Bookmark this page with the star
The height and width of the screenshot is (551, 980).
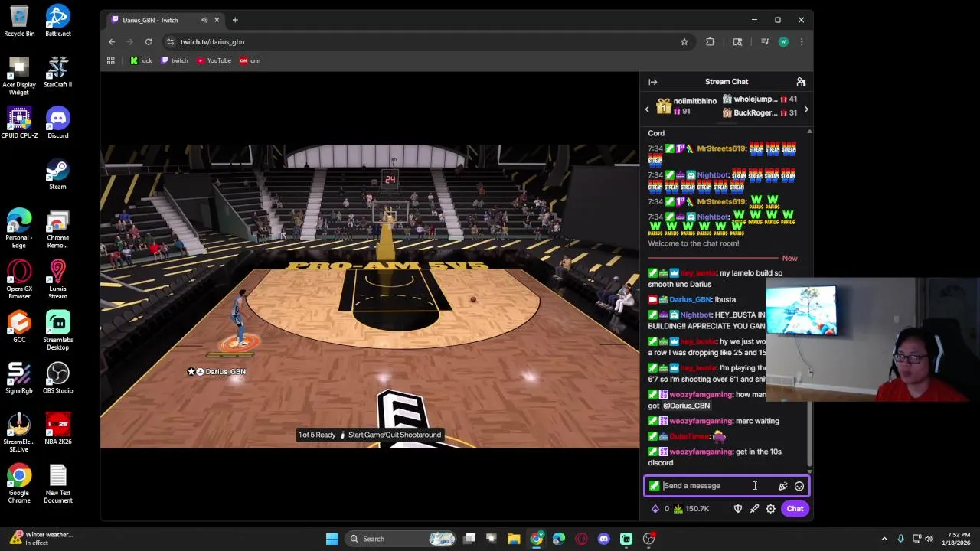click(x=684, y=42)
